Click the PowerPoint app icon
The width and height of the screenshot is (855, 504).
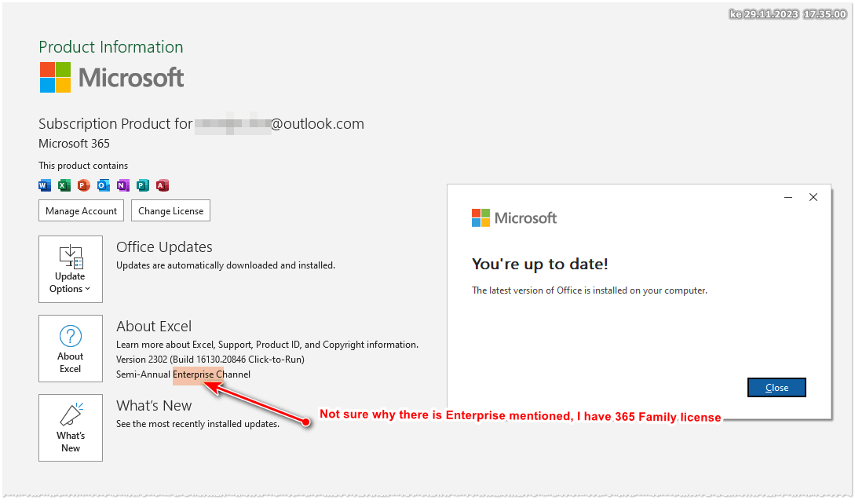(83, 185)
